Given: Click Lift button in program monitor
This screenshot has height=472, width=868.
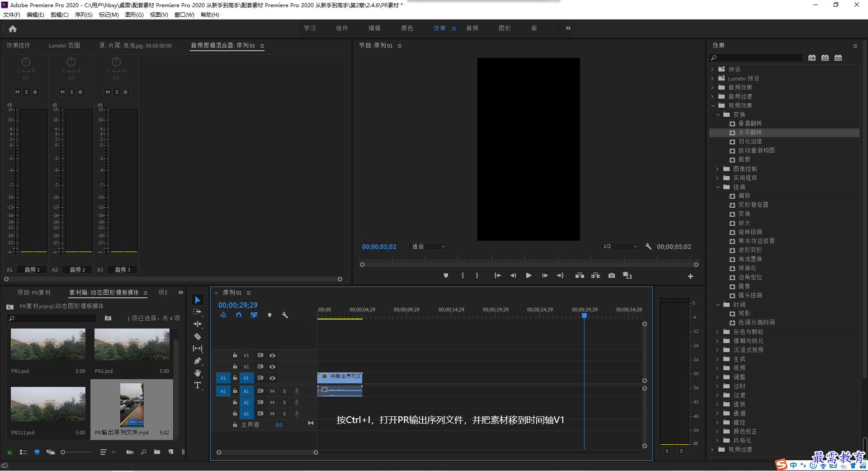Looking at the screenshot, I should coord(580,276).
